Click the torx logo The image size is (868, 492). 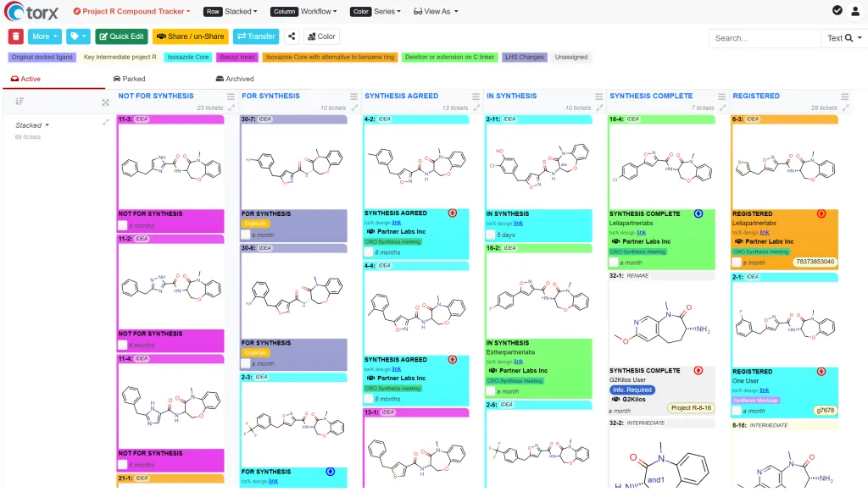click(31, 12)
